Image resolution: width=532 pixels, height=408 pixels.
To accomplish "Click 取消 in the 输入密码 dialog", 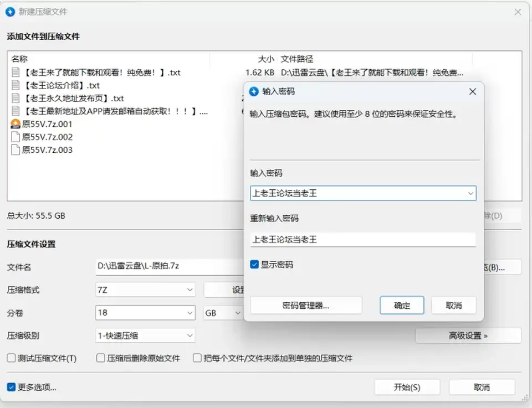I will coord(454,306).
